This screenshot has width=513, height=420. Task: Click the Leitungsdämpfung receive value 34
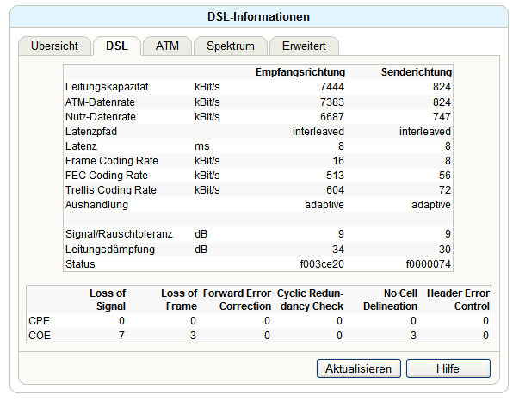coord(338,250)
